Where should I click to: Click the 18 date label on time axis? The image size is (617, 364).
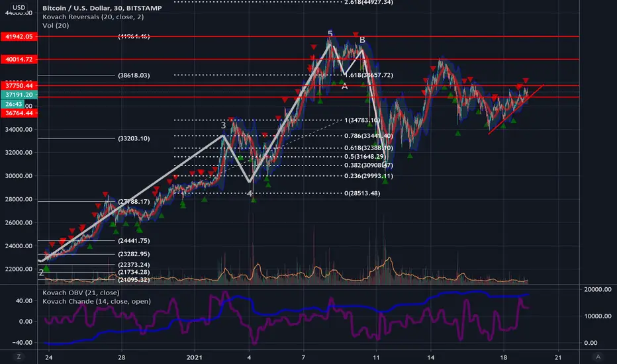(504, 357)
